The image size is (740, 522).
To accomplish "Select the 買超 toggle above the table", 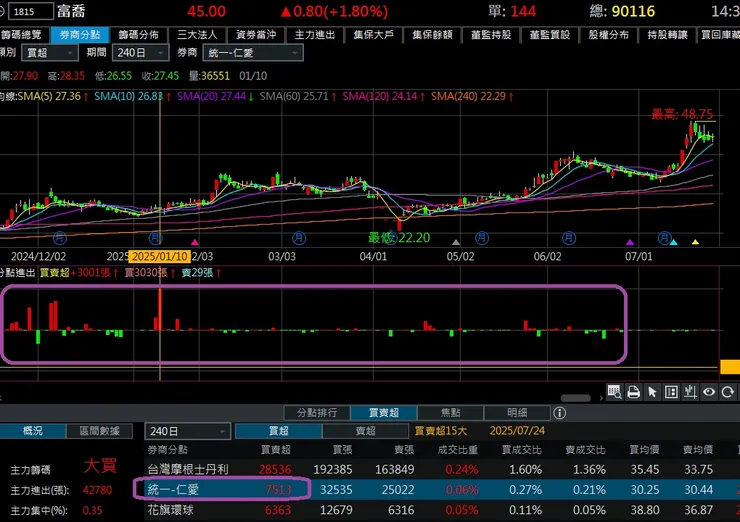I will pyautogui.click(x=278, y=431).
